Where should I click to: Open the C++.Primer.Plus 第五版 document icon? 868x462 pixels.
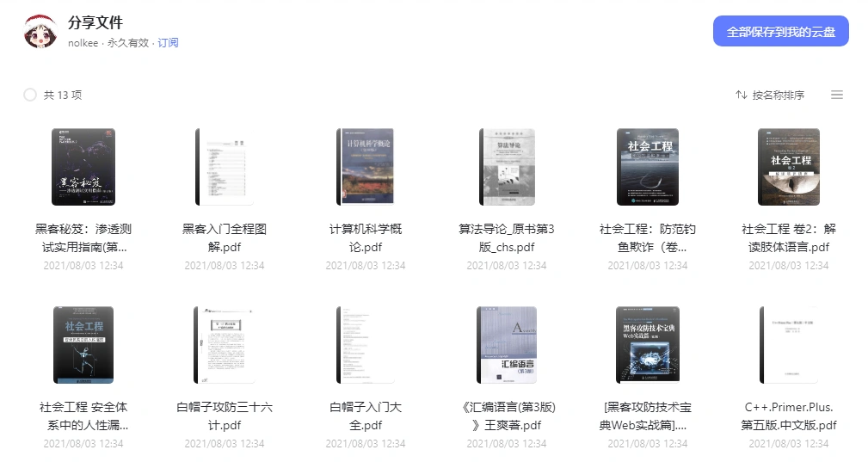tap(789, 345)
